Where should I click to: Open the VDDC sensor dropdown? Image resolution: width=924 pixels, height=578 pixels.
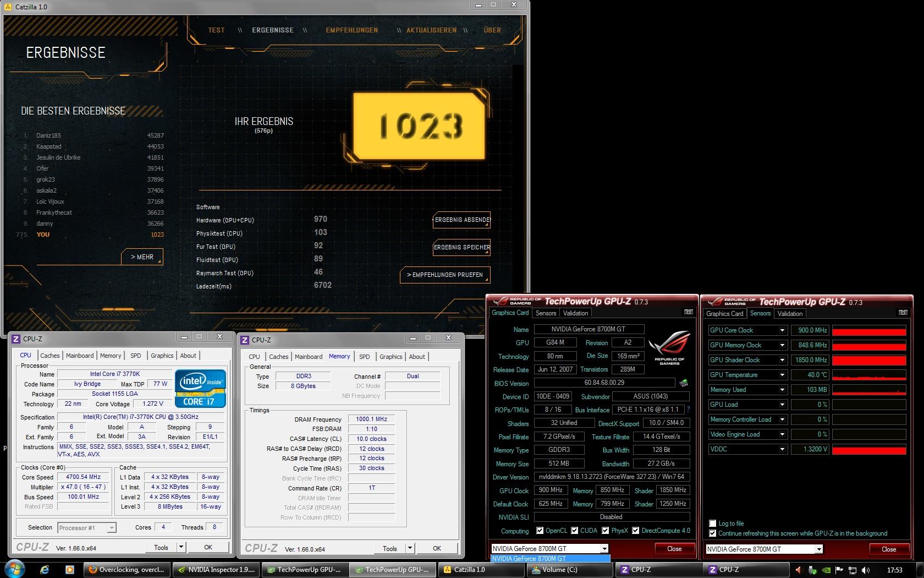782,449
